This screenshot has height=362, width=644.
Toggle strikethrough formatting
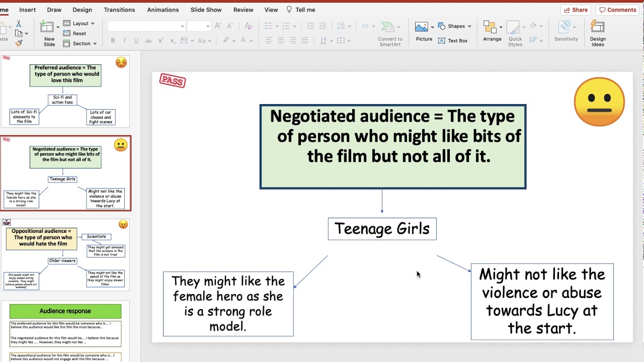click(x=148, y=41)
